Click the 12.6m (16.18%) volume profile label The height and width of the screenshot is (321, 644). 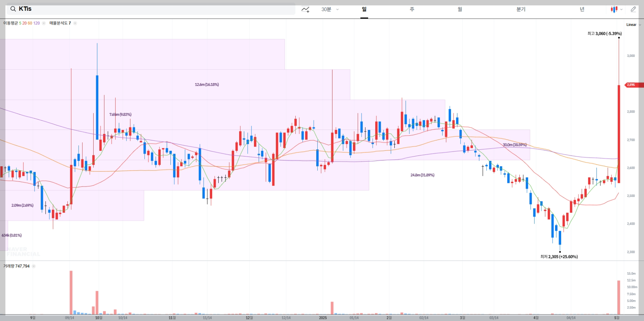tap(207, 85)
